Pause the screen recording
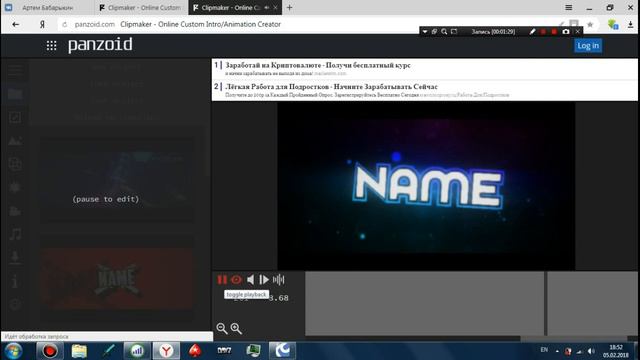This screenshot has height=360, width=640. point(543,31)
